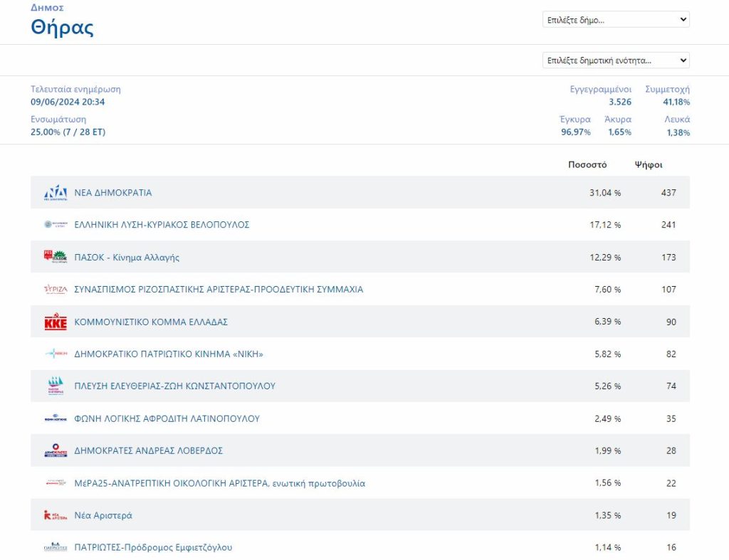The height and width of the screenshot is (560, 729).
Task: Open ΠΑΤΡΙΩΤΕΣ-Πρόδρομος Εμφιετζόγλου link
Action: point(154,547)
